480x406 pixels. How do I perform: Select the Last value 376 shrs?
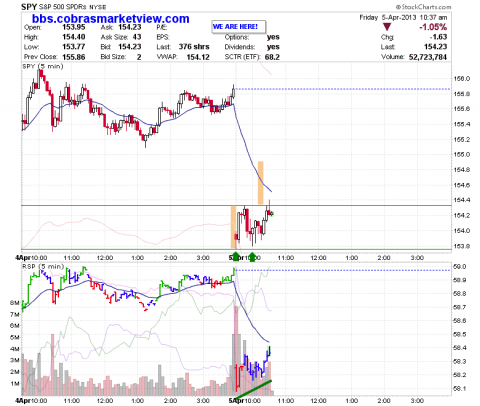(x=194, y=47)
